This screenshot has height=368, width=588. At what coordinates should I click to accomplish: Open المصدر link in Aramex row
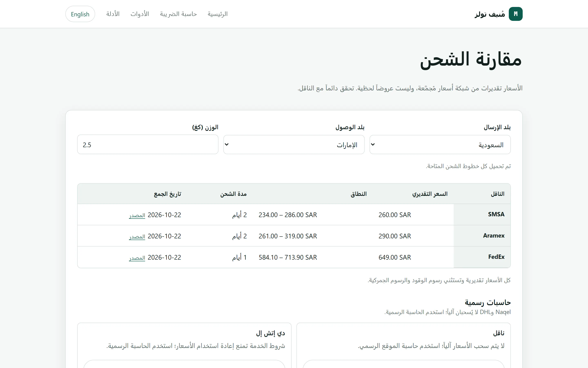(137, 237)
